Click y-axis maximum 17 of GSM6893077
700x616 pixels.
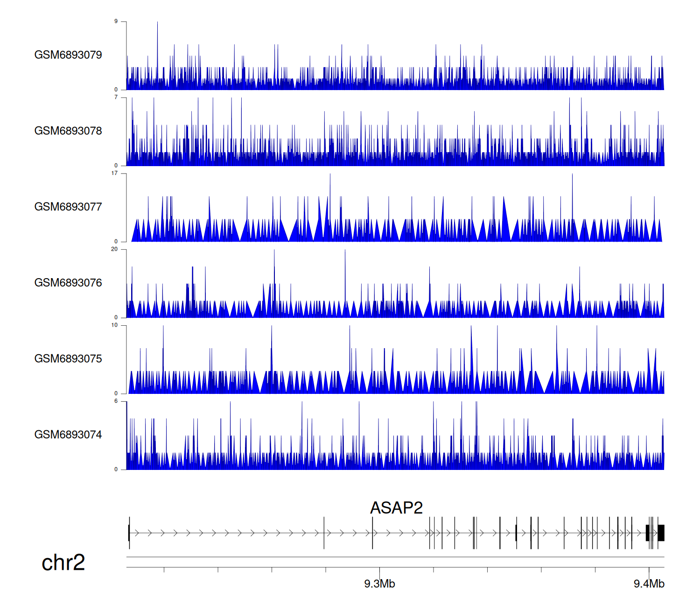[x=114, y=173]
